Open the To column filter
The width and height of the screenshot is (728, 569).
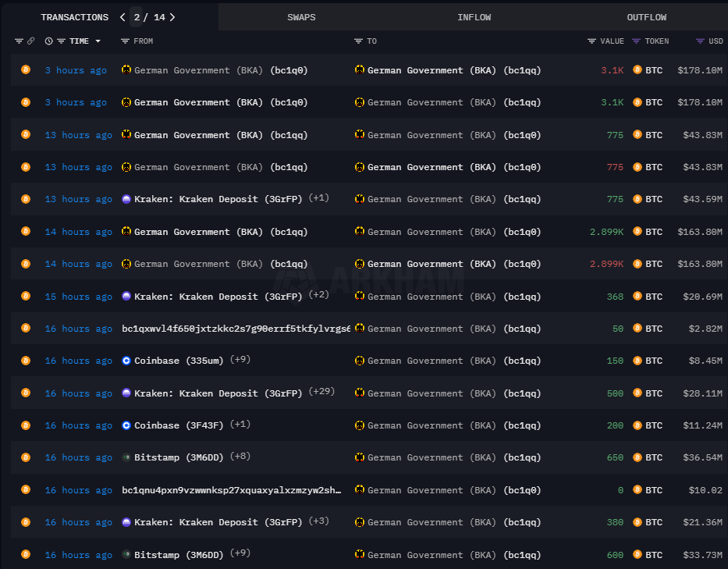click(x=358, y=41)
